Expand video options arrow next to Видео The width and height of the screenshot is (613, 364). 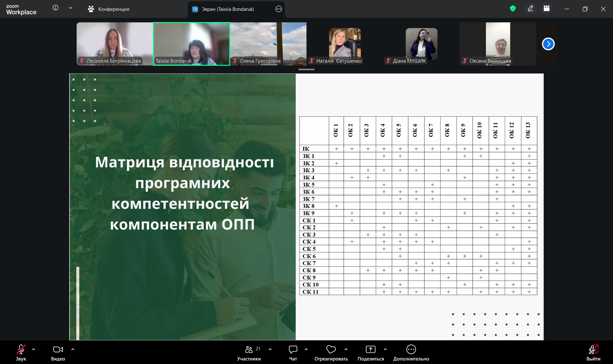[x=73, y=349]
